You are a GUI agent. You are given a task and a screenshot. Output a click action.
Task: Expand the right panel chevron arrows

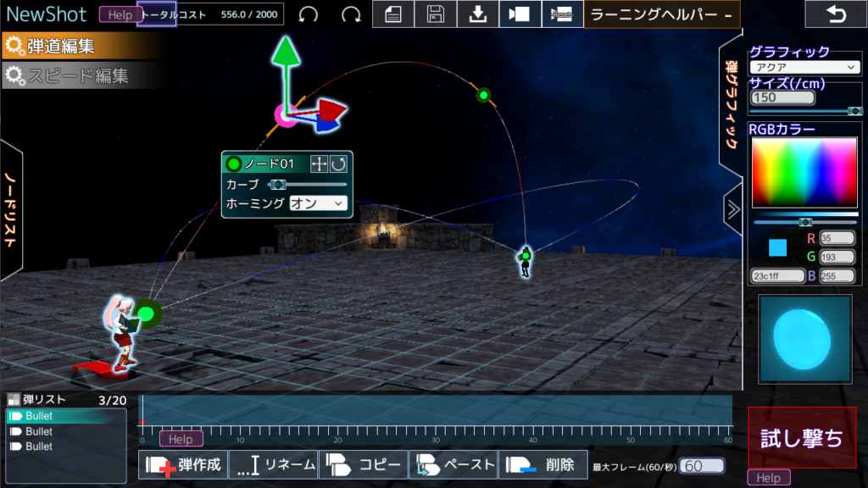pos(733,209)
